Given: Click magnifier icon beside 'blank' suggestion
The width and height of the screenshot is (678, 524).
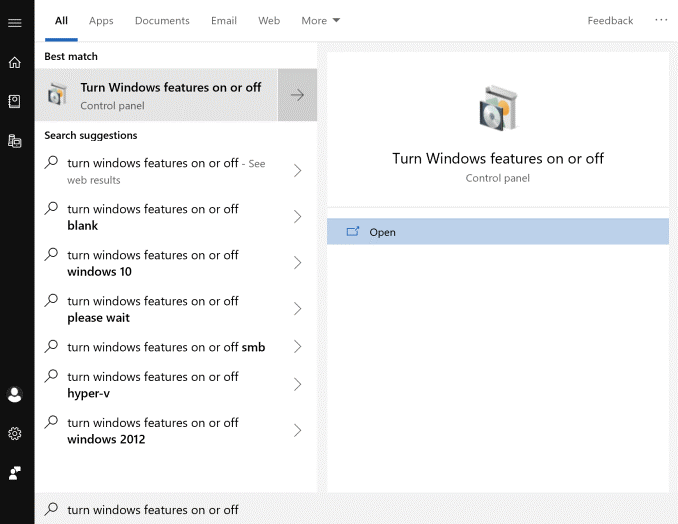Looking at the screenshot, I should (51, 208).
